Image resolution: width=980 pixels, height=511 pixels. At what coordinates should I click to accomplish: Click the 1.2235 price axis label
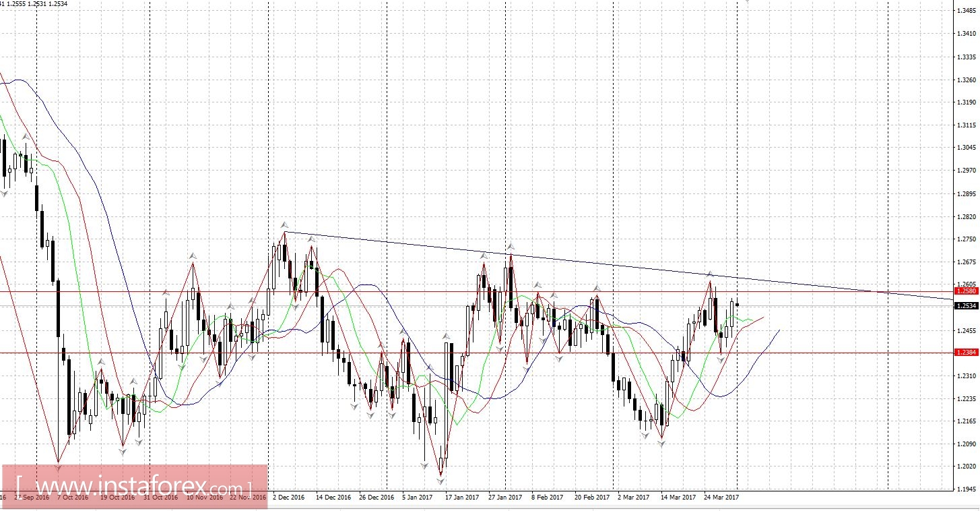point(967,398)
